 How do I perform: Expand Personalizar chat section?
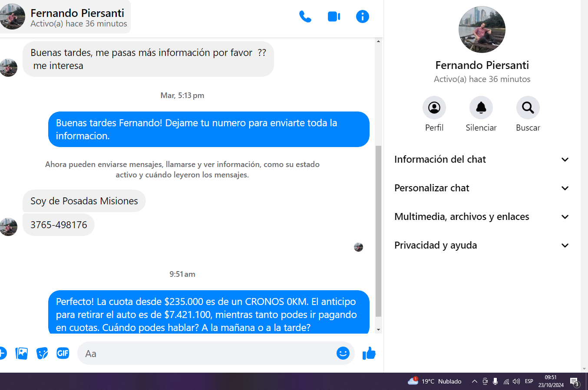tap(481, 188)
